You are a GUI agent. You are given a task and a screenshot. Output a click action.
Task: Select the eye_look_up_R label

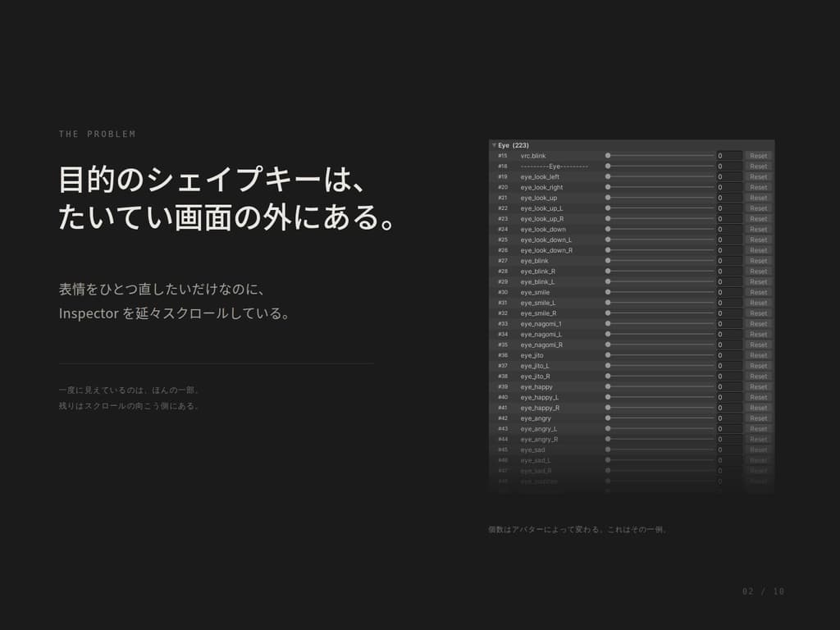[542, 219]
